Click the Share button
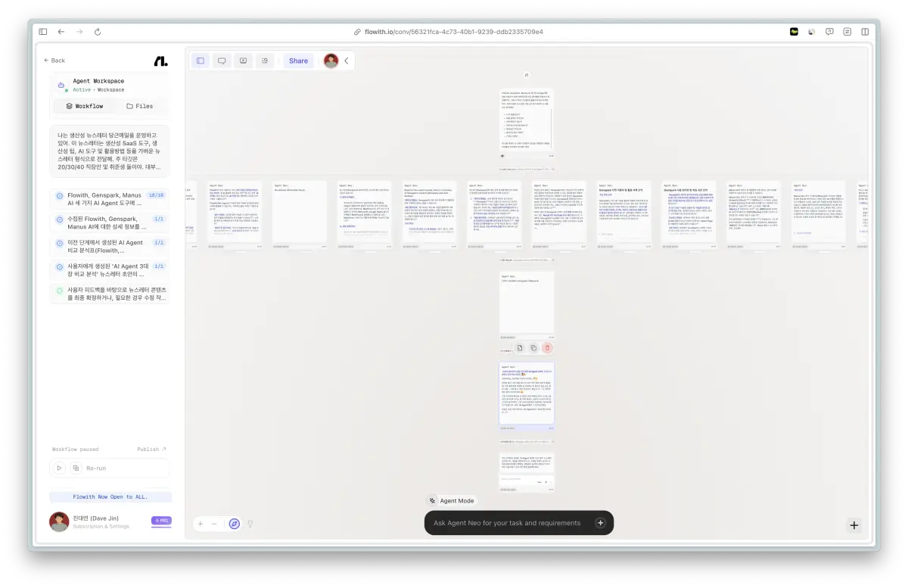The width and height of the screenshot is (908, 588). pos(298,61)
